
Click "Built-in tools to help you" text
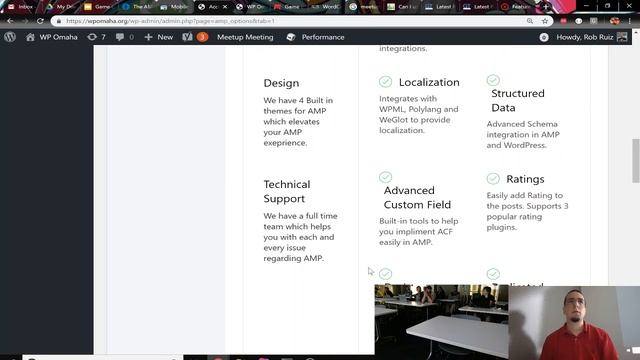tap(418, 231)
